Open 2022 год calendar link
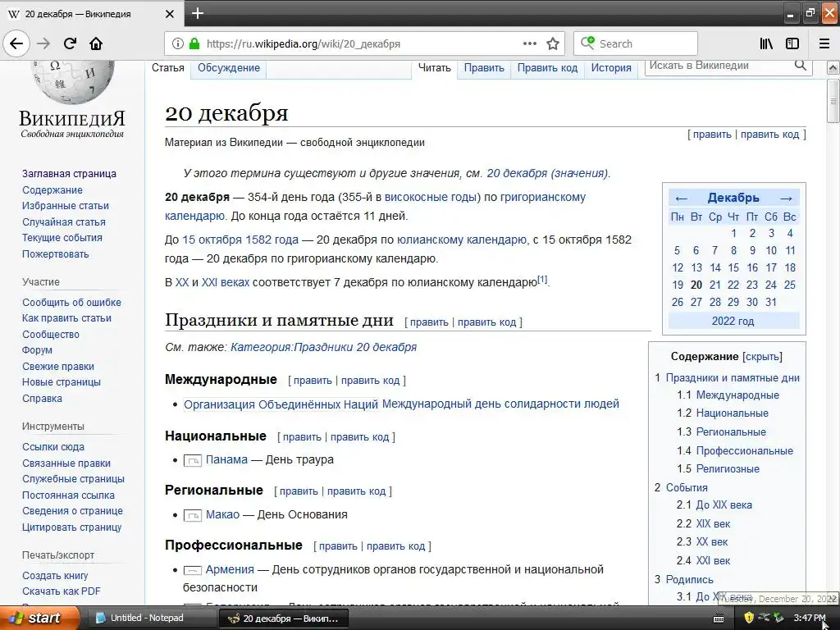Image resolution: width=840 pixels, height=630 pixels. [x=733, y=322]
